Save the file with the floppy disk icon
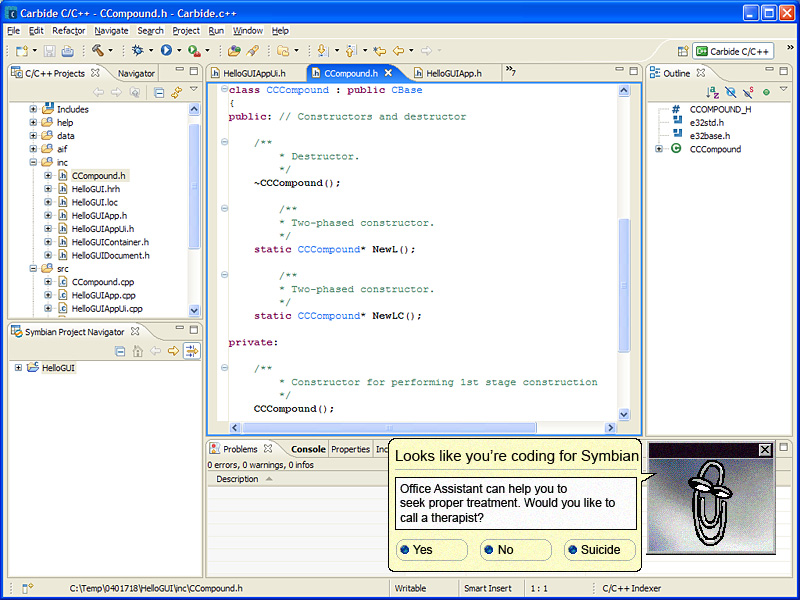Screen dimensions: 800x600 click(x=49, y=51)
